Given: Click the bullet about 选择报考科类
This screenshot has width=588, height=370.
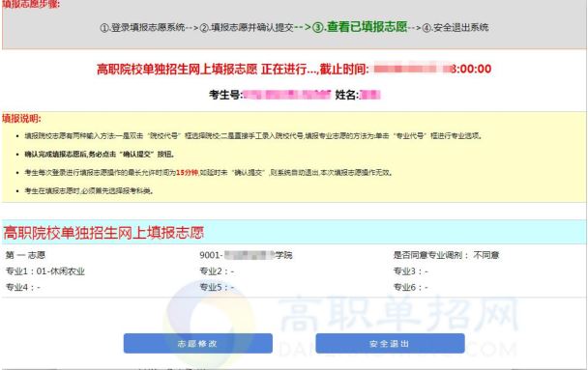Looking at the screenshot, I should click(89, 190).
